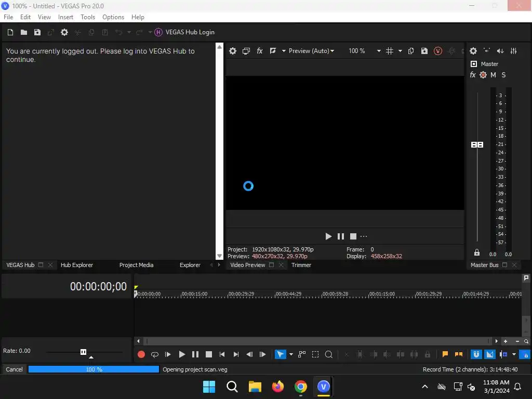Mute the Master bus
This screenshot has height=399, width=532.
494,75
